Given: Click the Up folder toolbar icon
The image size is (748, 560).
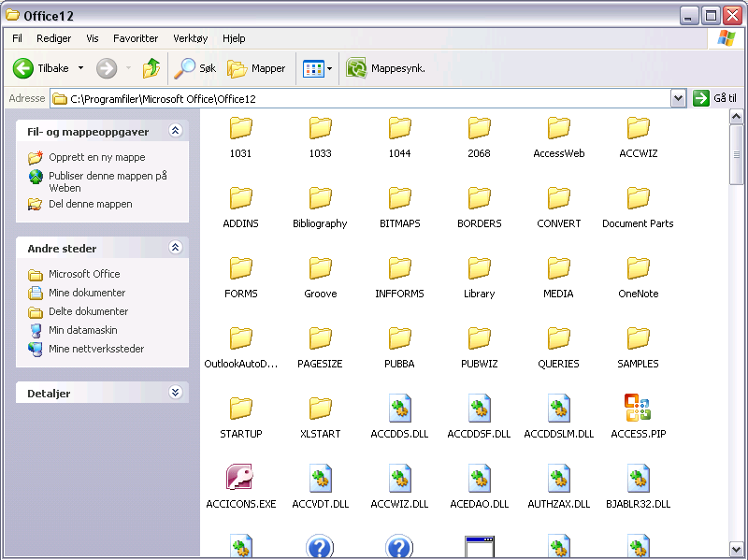Looking at the screenshot, I should (x=151, y=68).
